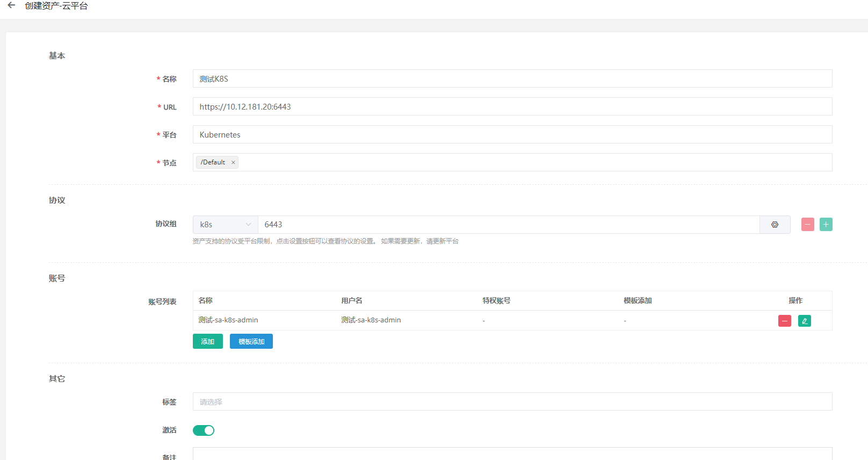Open the 平台 Kubernetes selector
This screenshot has width=868, height=460.
coord(512,134)
